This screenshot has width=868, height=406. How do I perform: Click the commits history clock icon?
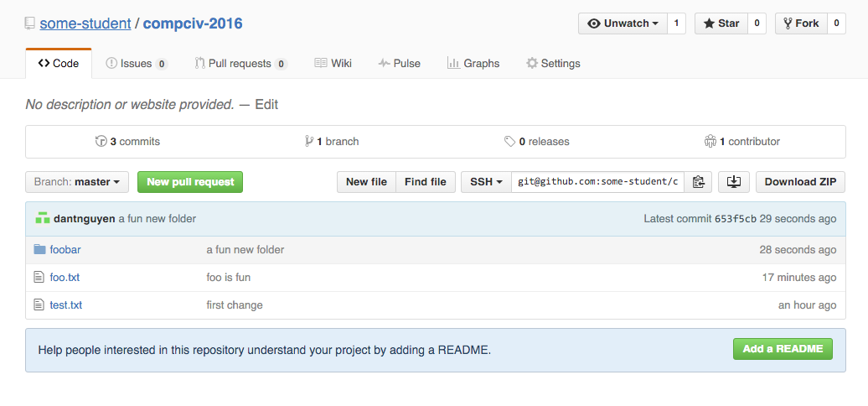pos(101,141)
